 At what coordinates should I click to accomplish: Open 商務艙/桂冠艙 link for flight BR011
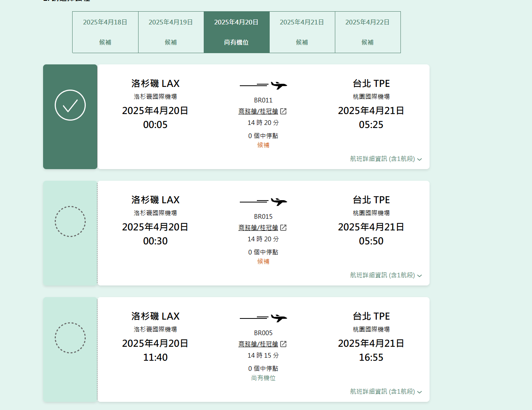click(x=258, y=111)
